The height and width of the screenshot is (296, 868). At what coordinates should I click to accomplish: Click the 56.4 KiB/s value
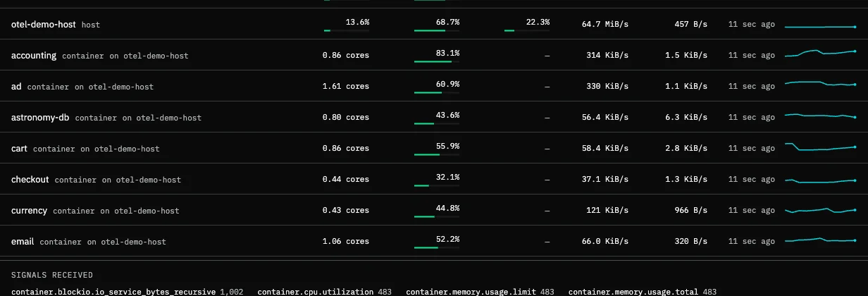[x=605, y=117]
